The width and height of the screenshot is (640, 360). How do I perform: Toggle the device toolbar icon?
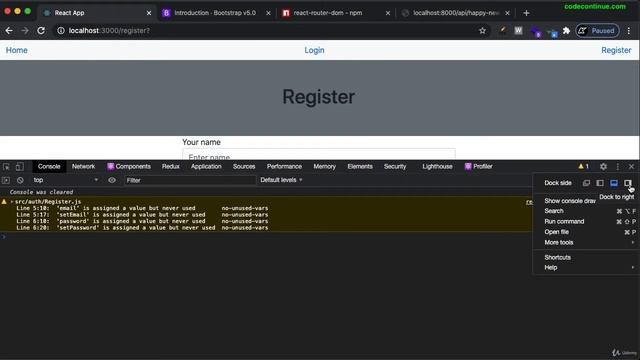coord(19,167)
